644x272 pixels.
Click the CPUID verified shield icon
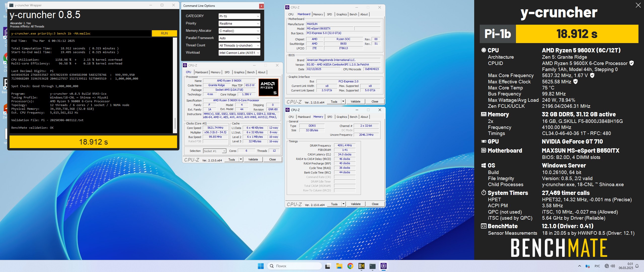[x=631, y=63]
